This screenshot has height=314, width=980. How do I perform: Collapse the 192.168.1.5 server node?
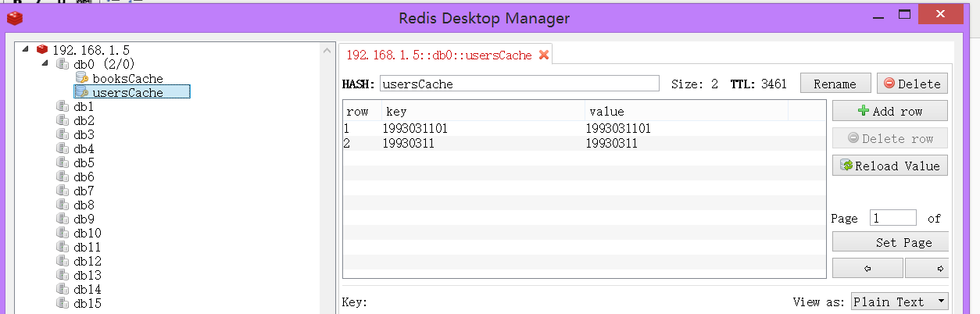click(x=26, y=48)
